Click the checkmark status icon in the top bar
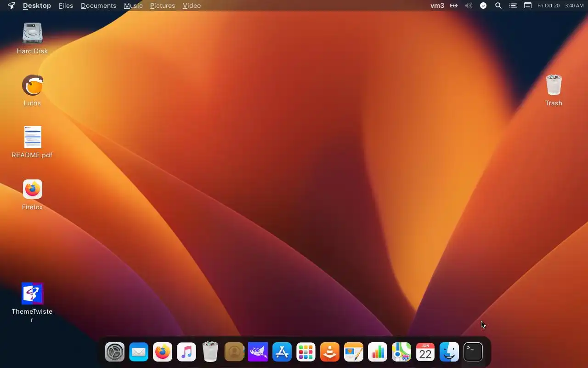Screen dimensions: 588x368 [483, 6]
